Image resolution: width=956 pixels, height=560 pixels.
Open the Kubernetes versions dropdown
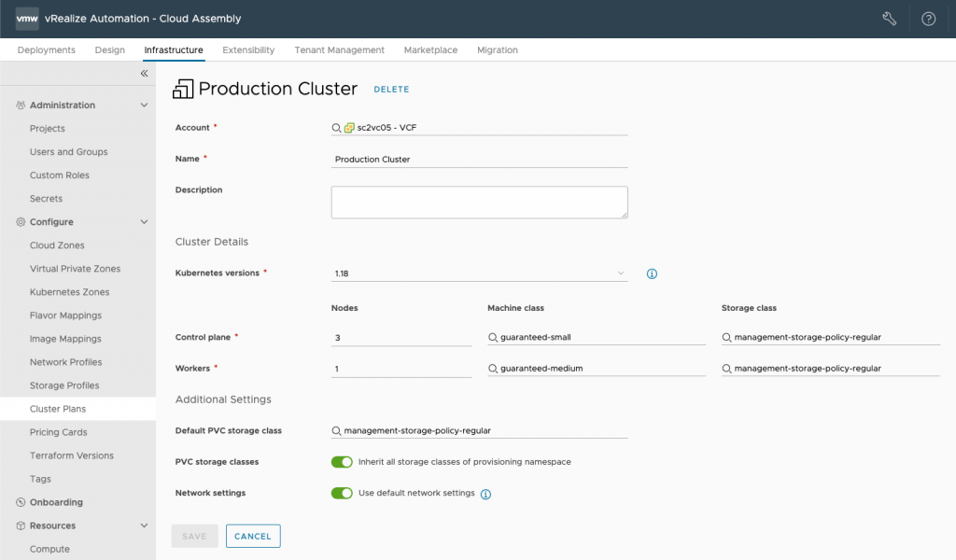click(x=479, y=274)
